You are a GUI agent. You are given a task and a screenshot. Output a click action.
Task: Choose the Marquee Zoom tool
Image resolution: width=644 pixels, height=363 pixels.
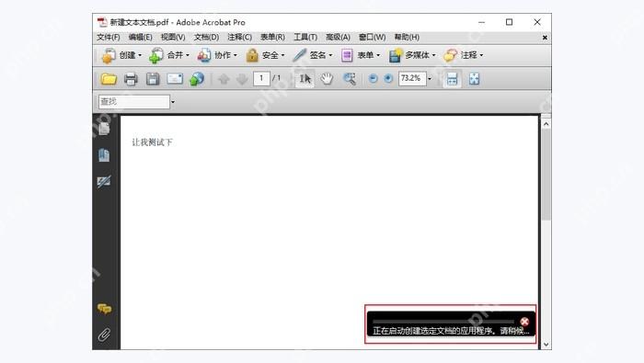coord(350,79)
